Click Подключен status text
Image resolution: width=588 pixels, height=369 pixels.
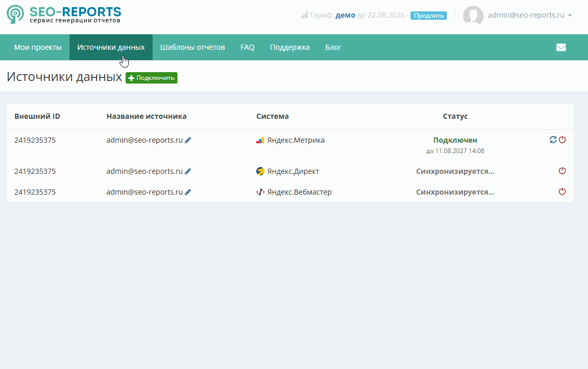(x=455, y=140)
